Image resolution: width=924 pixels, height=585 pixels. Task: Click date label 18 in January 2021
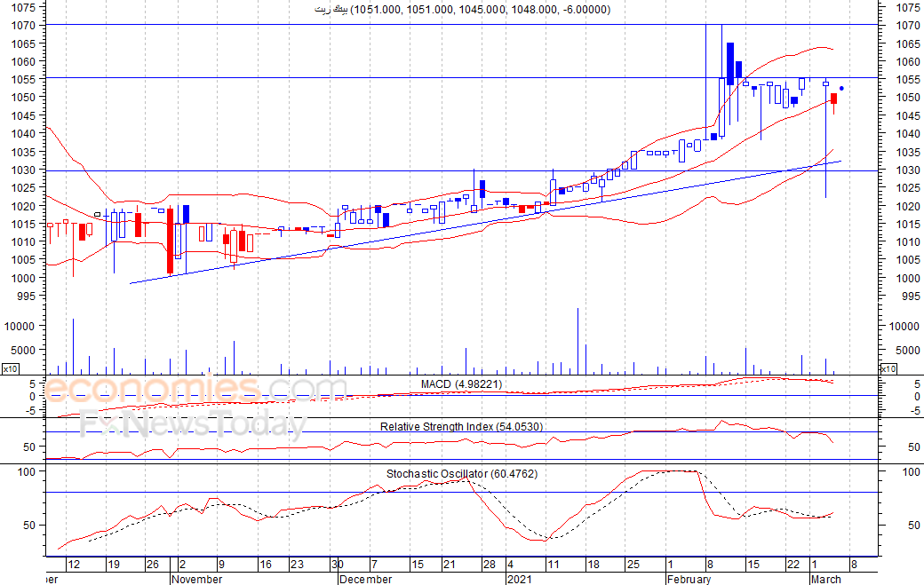point(593,565)
